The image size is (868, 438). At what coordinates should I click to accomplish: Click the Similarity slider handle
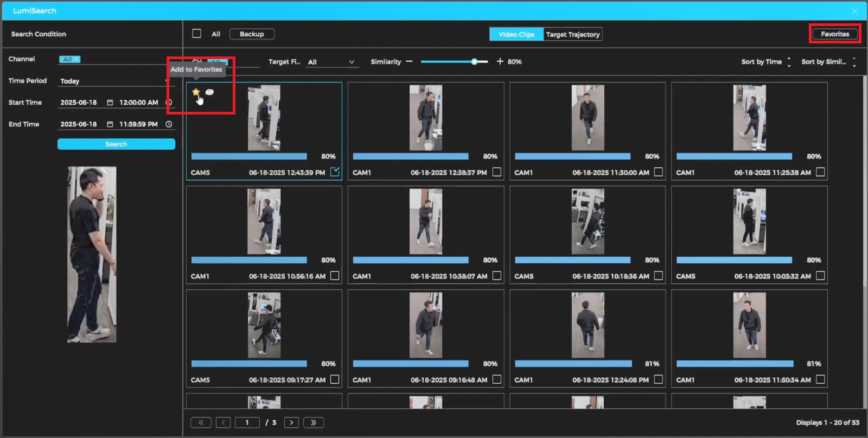tap(474, 62)
